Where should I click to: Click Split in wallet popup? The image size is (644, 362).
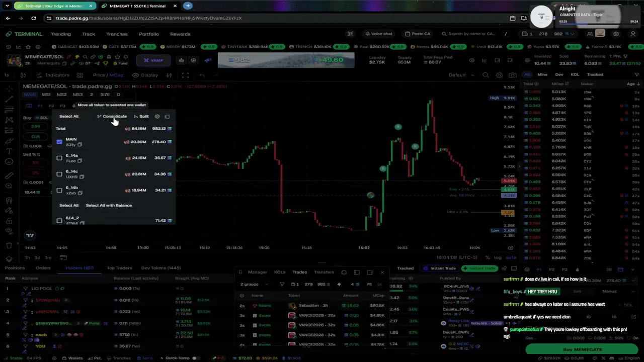coord(141,116)
